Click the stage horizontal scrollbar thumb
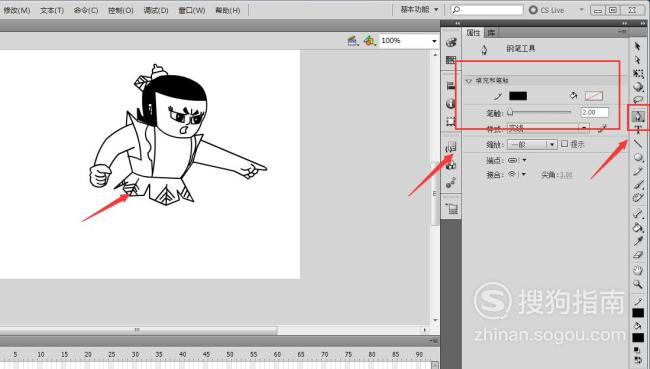Viewport: 650px width, 369px height. click(x=138, y=330)
